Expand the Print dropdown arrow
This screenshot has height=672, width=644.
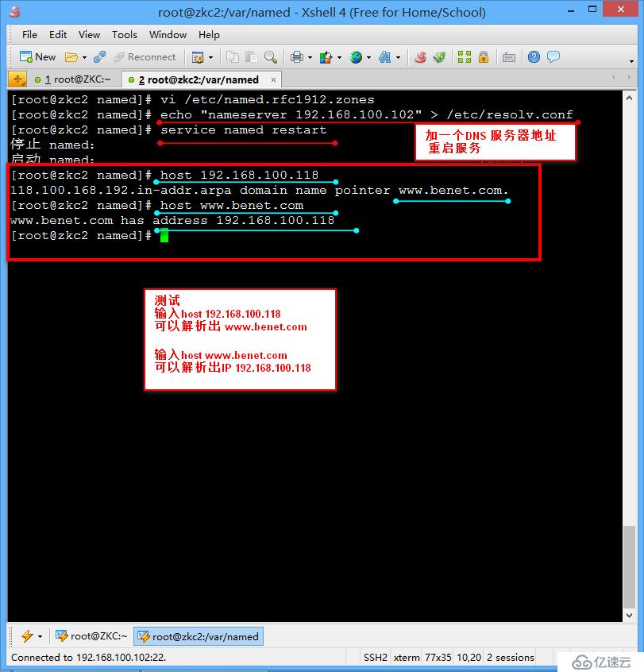point(310,57)
